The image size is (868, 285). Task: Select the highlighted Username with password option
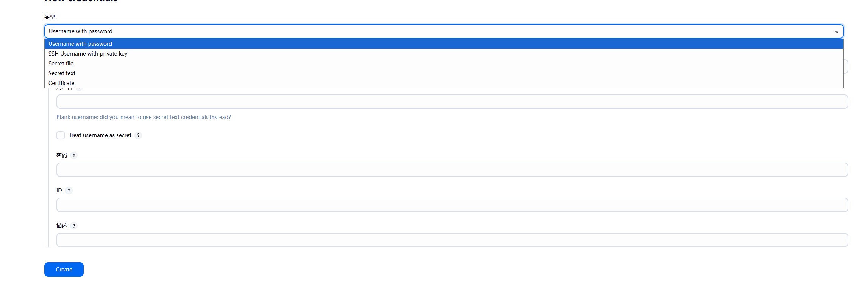(x=80, y=44)
